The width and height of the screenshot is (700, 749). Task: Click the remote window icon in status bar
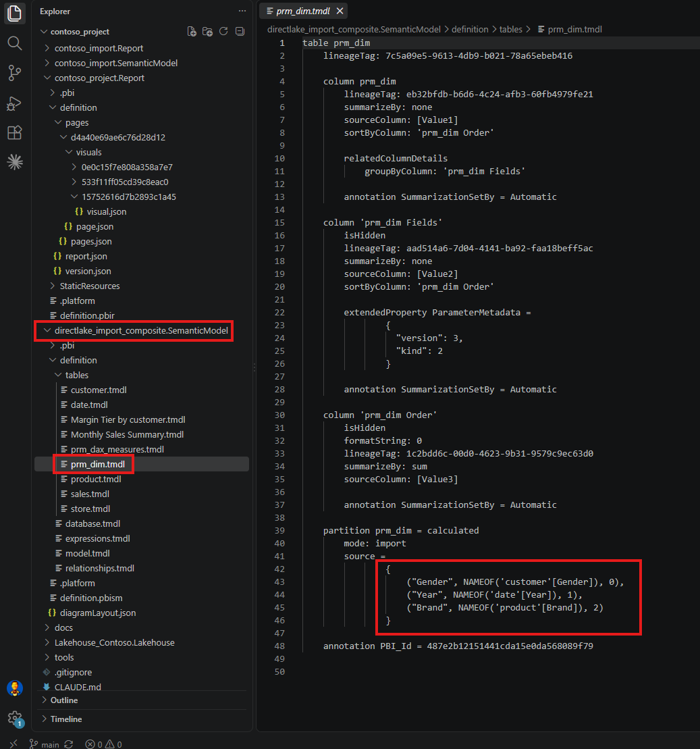pos(14,744)
